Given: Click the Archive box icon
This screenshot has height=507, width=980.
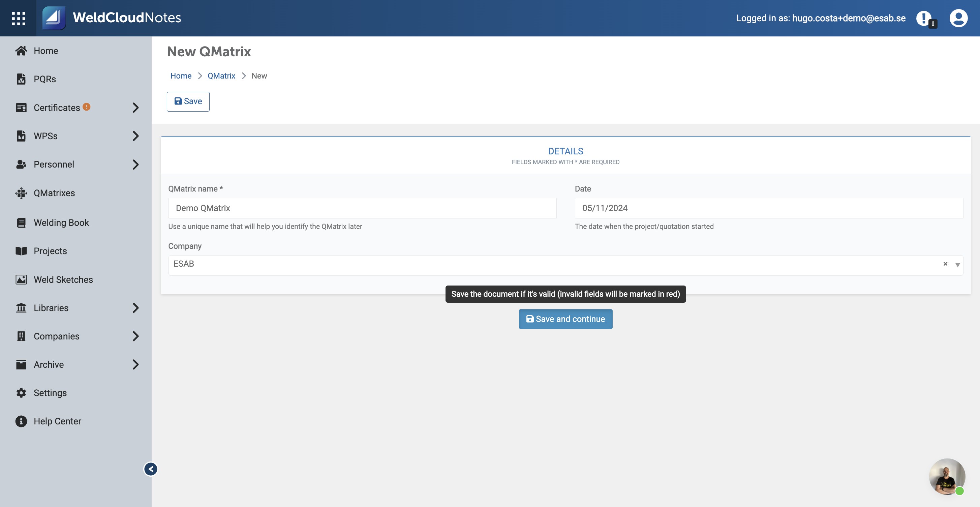Looking at the screenshot, I should click(21, 364).
